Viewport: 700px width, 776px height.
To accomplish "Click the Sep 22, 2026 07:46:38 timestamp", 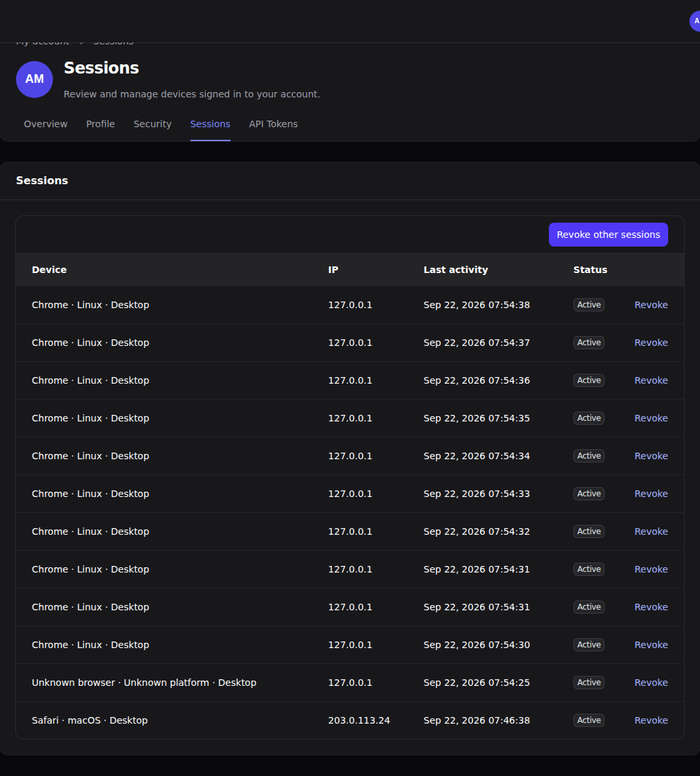I will 477,720.
